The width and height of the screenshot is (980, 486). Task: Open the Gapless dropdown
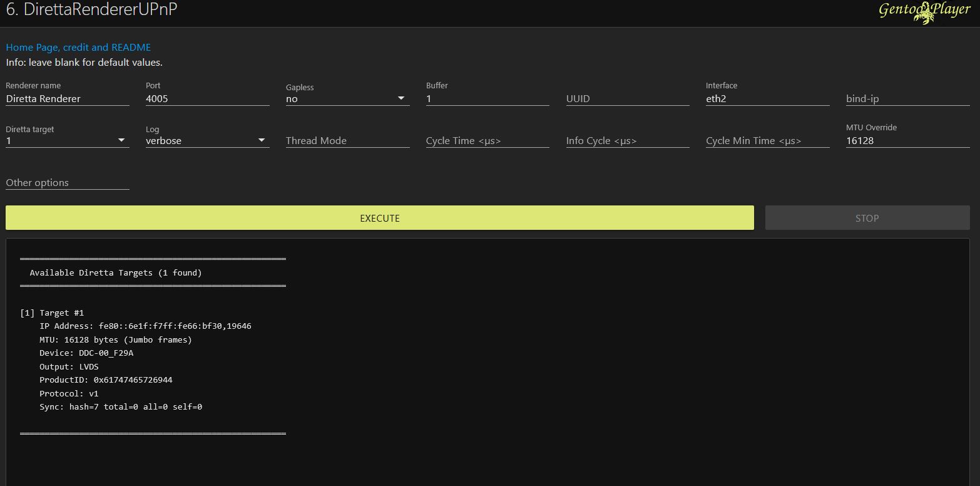[347, 98]
